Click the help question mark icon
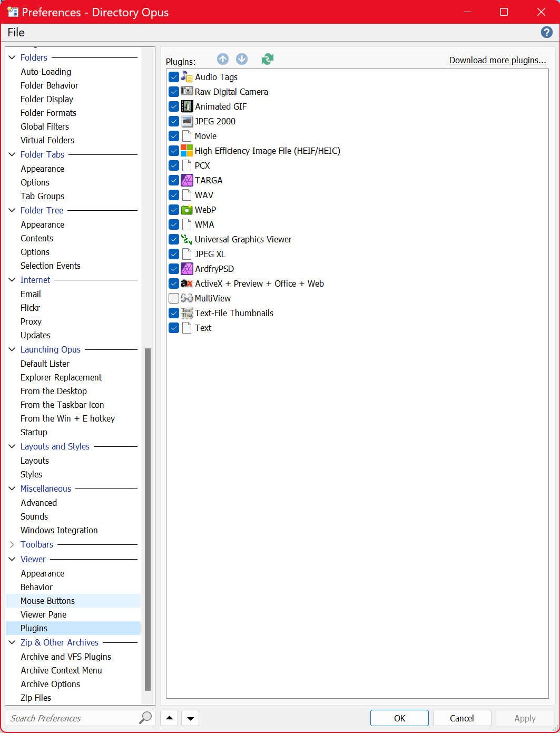 (547, 33)
